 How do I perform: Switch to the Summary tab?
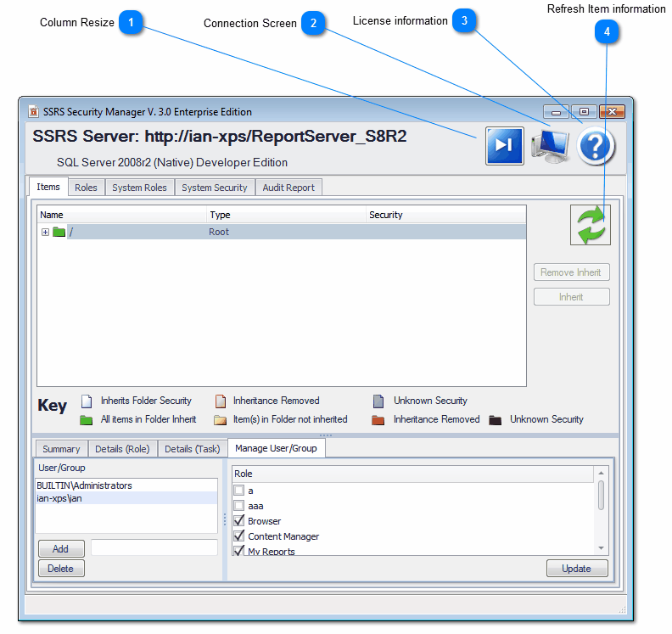click(61, 449)
